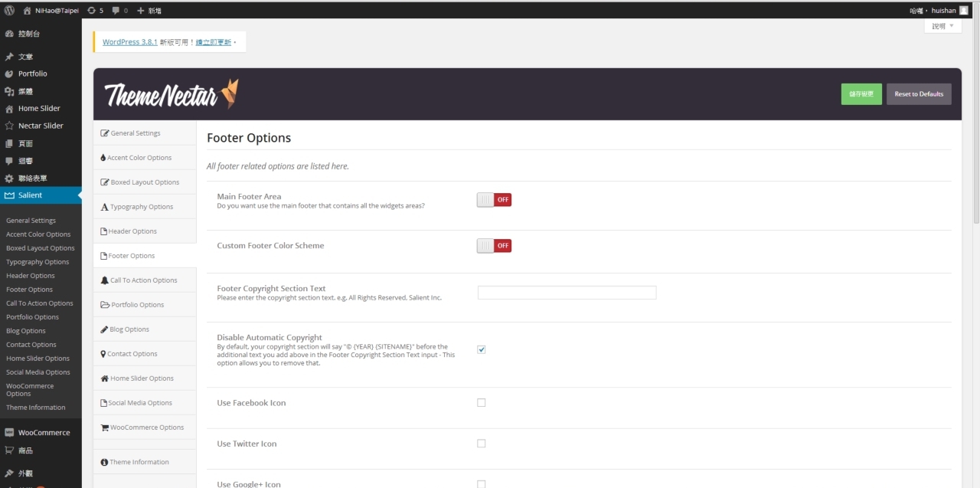This screenshot has height=488, width=980.
Task: Expand the help dropdown at top right
Action: click(x=942, y=26)
